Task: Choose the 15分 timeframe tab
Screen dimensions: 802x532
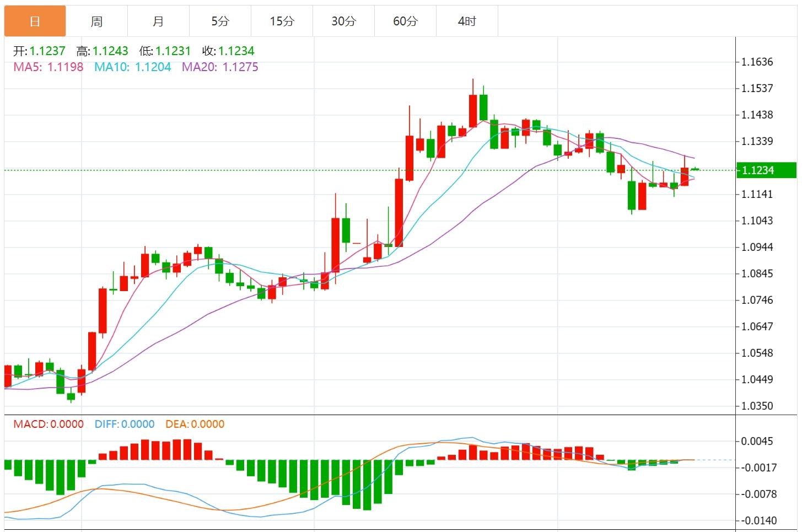Action: [x=282, y=22]
